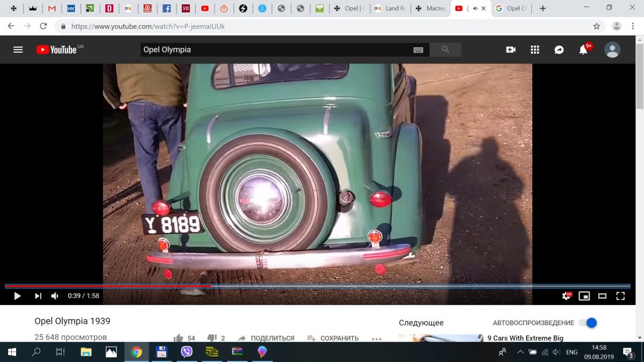
Task: Seek on the video progress bar
Action: click(x=318, y=286)
